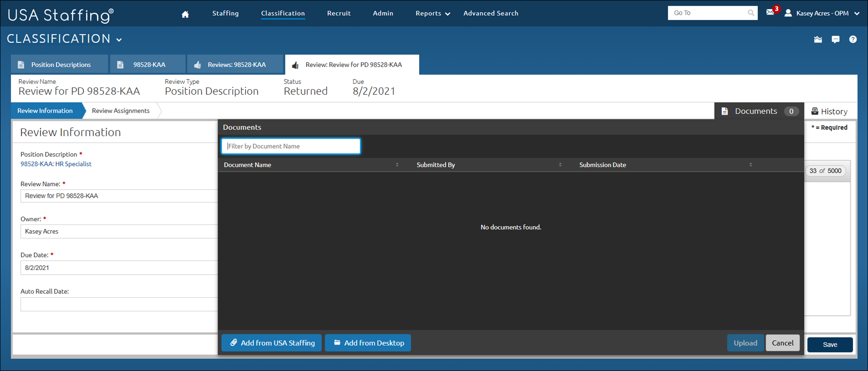868x371 pixels.
Task: Open the 98528-KAA: HR Specialist link
Action: pos(56,164)
